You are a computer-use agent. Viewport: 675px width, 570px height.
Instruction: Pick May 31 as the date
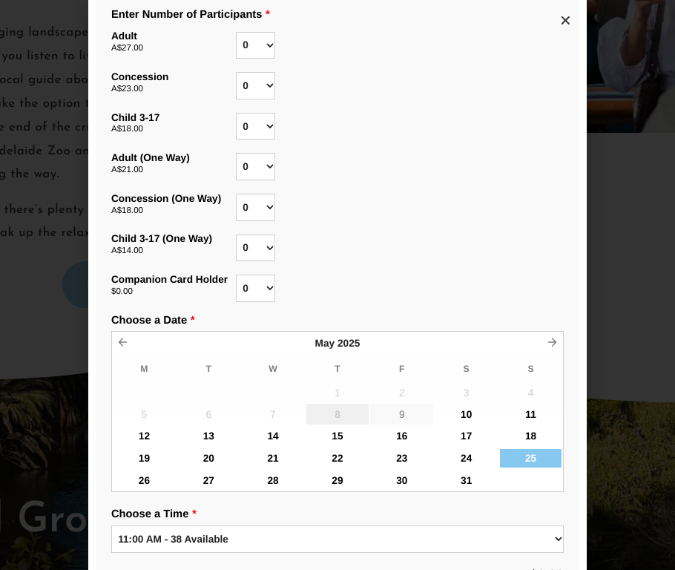[x=466, y=480]
